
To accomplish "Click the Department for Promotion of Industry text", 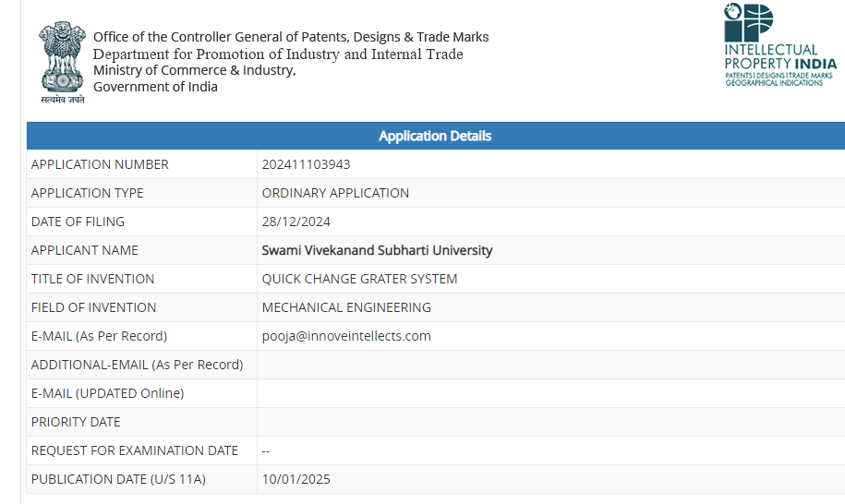I will click(x=278, y=54).
